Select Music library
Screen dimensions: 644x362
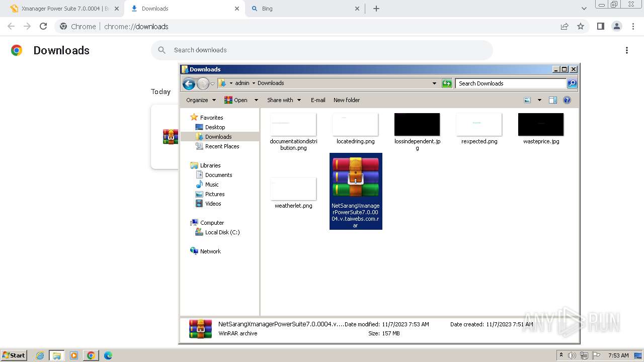click(212, 185)
